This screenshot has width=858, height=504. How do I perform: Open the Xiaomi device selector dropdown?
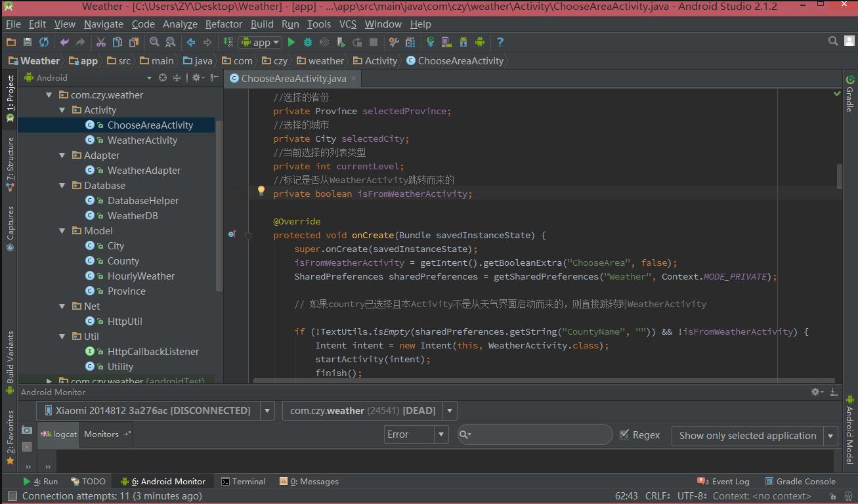pyautogui.click(x=267, y=411)
